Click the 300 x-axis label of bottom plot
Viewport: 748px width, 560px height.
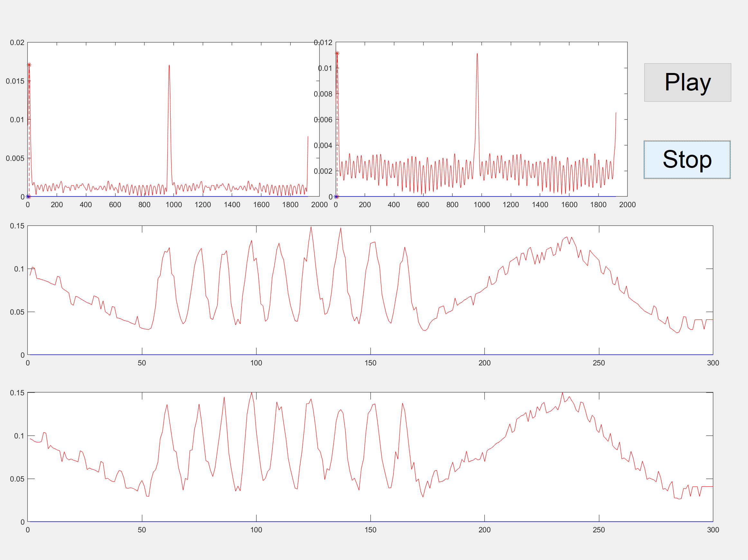(713, 529)
